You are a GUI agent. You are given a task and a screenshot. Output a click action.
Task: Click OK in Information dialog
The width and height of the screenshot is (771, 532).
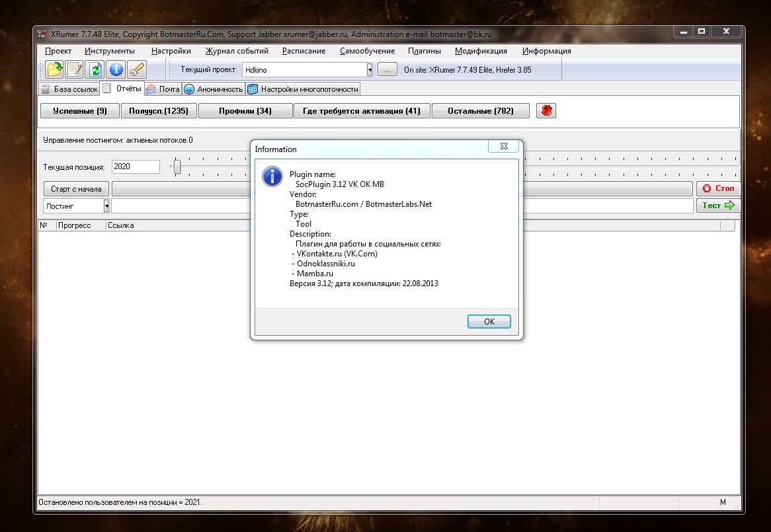(489, 321)
